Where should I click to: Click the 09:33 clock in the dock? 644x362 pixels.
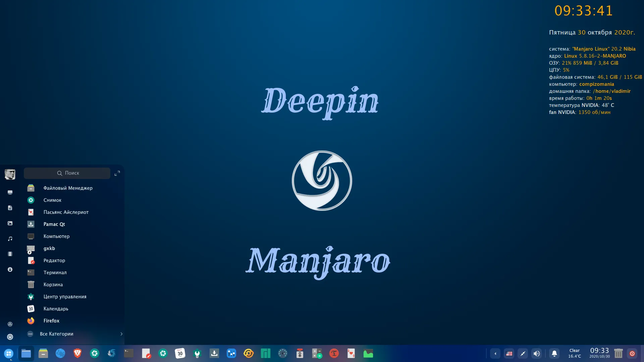click(600, 353)
